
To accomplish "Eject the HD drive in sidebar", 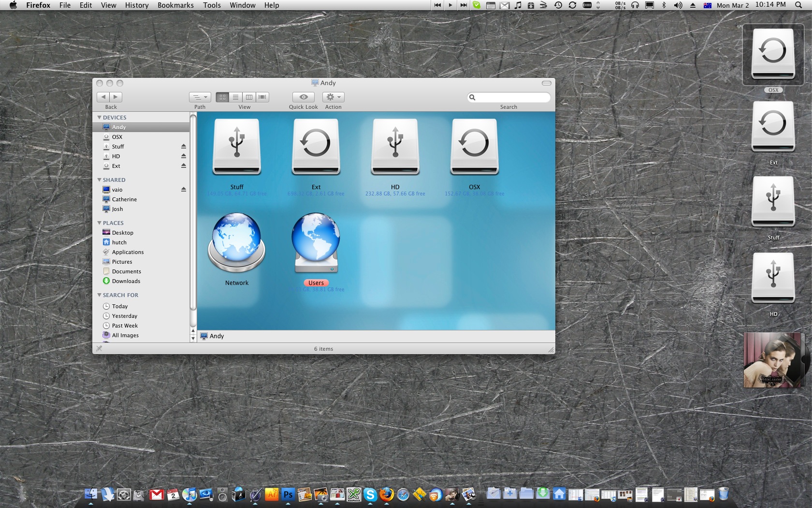I will pos(184,156).
